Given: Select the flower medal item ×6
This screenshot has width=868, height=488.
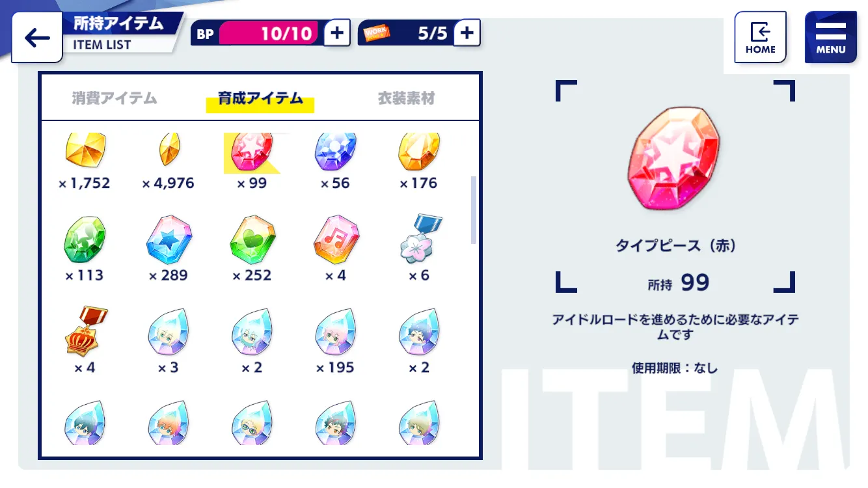Looking at the screenshot, I should coord(418,249).
